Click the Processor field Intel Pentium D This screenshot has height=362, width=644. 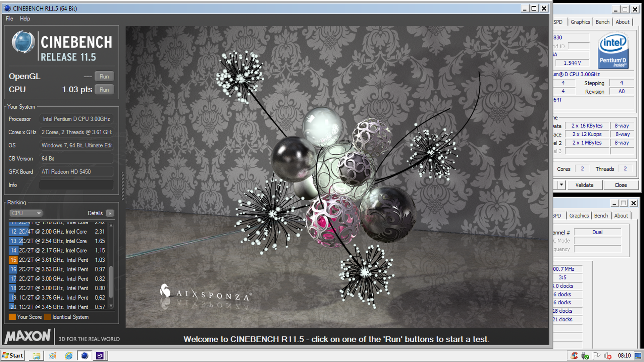76,119
